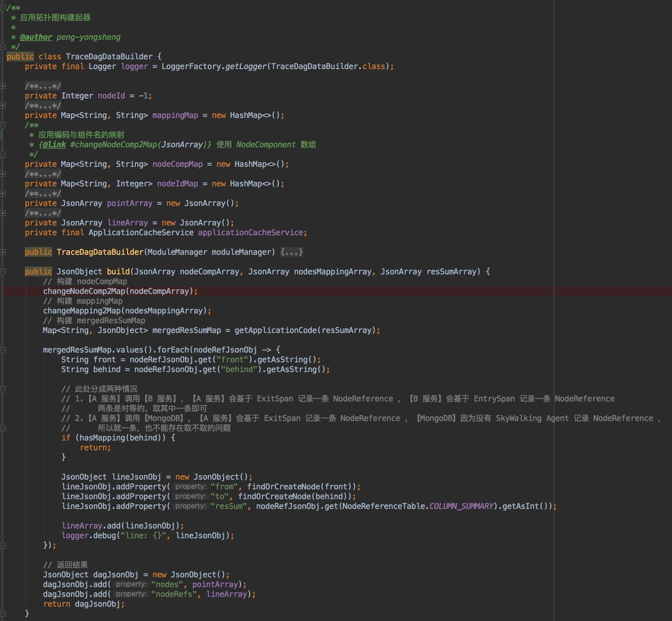Click the @author Javadoc tag
This screenshot has height=621, width=672.
(x=36, y=37)
